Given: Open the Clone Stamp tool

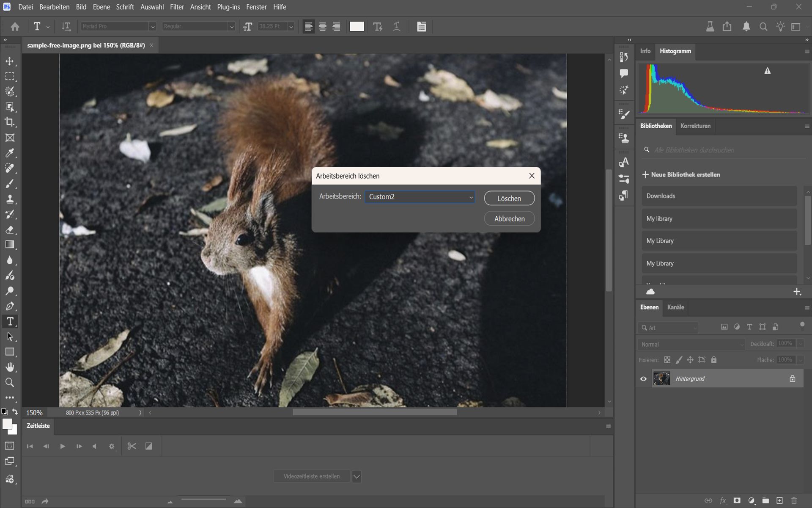Looking at the screenshot, I should click(10, 199).
